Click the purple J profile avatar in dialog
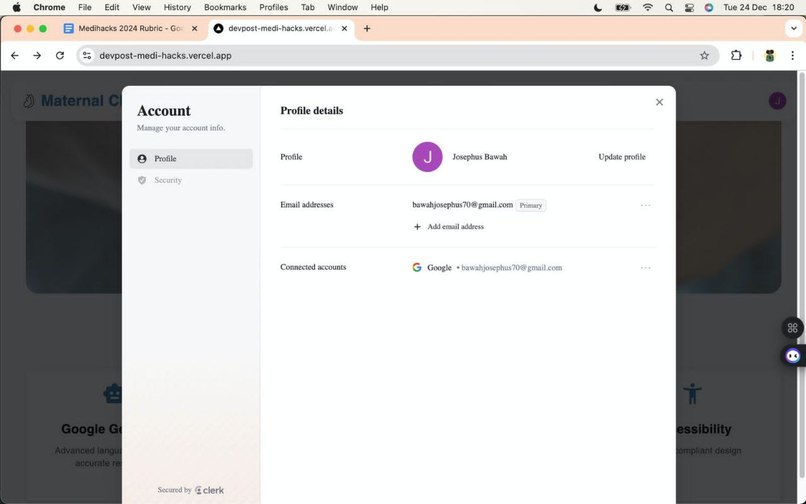 click(427, 157)
